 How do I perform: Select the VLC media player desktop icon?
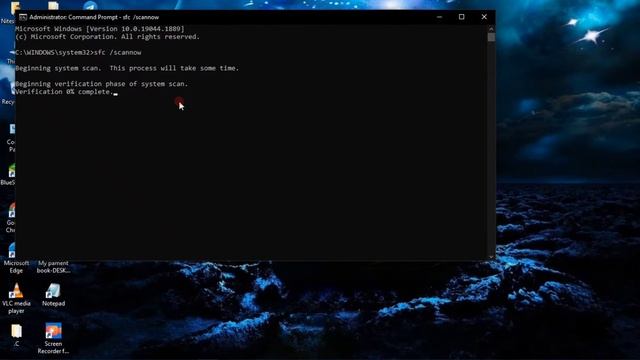tap(16, 298)
